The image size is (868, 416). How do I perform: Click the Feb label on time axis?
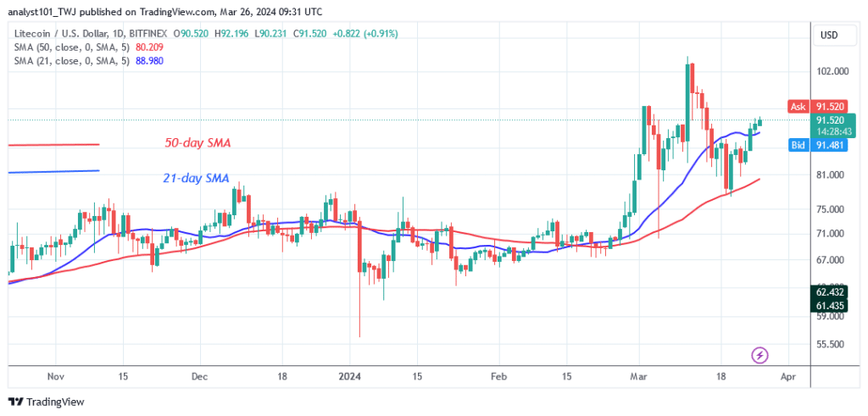pos(498,376)
